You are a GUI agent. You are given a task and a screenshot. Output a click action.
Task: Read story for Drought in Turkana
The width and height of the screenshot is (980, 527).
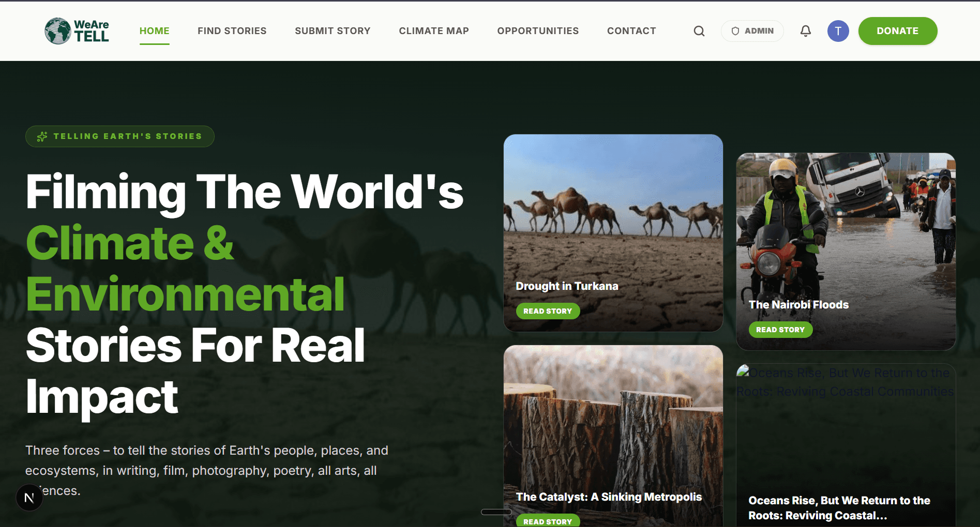(548, 311)
